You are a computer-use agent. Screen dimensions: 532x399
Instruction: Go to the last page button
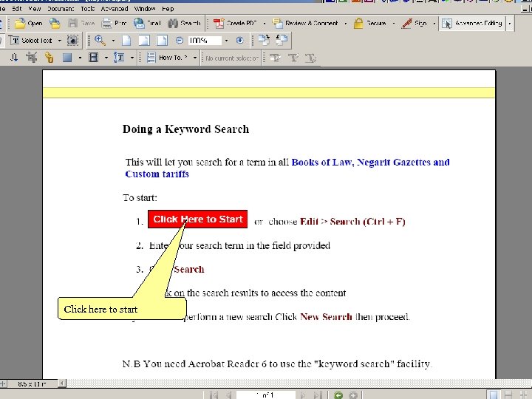pyautogui.click(x=318, y=395)
